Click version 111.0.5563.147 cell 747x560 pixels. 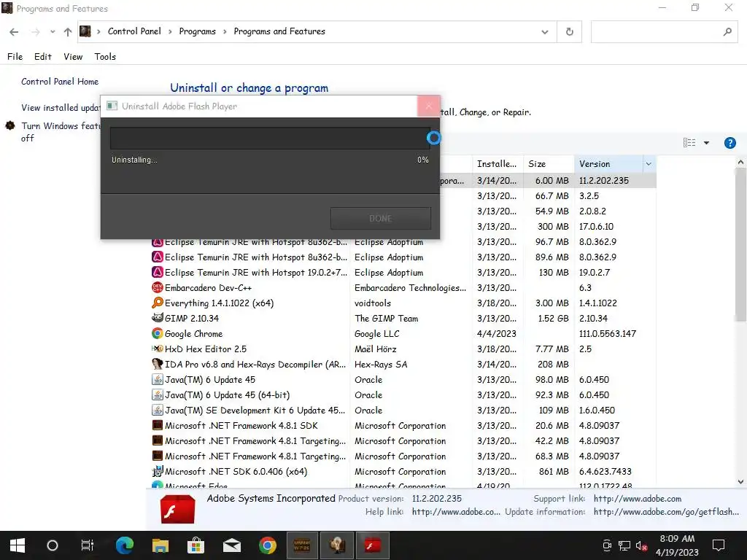[x=608, y=334]
